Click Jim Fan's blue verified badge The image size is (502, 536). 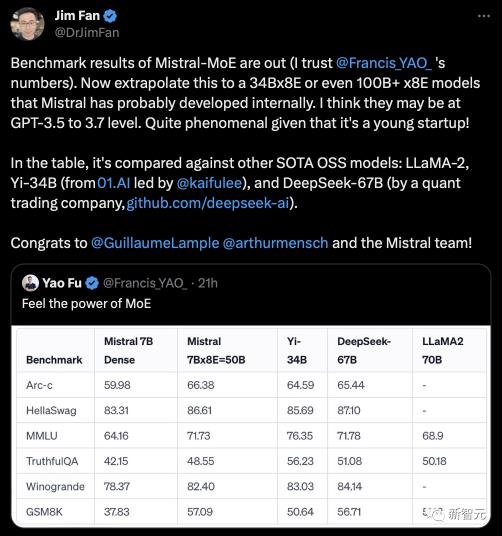coord(110,16)
